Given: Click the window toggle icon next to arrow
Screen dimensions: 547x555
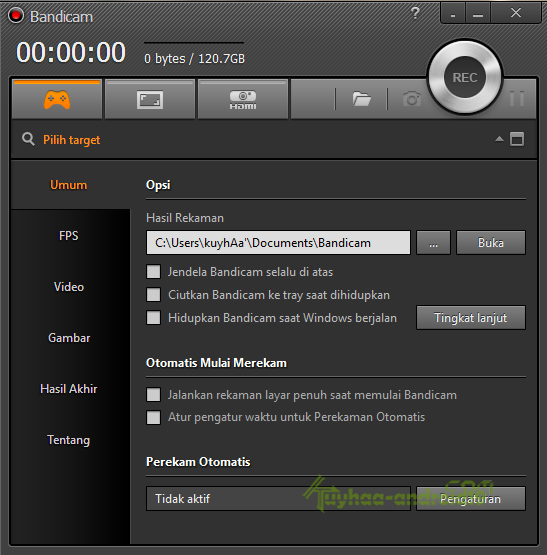Looking at the screenshot, I should [517, 139].
